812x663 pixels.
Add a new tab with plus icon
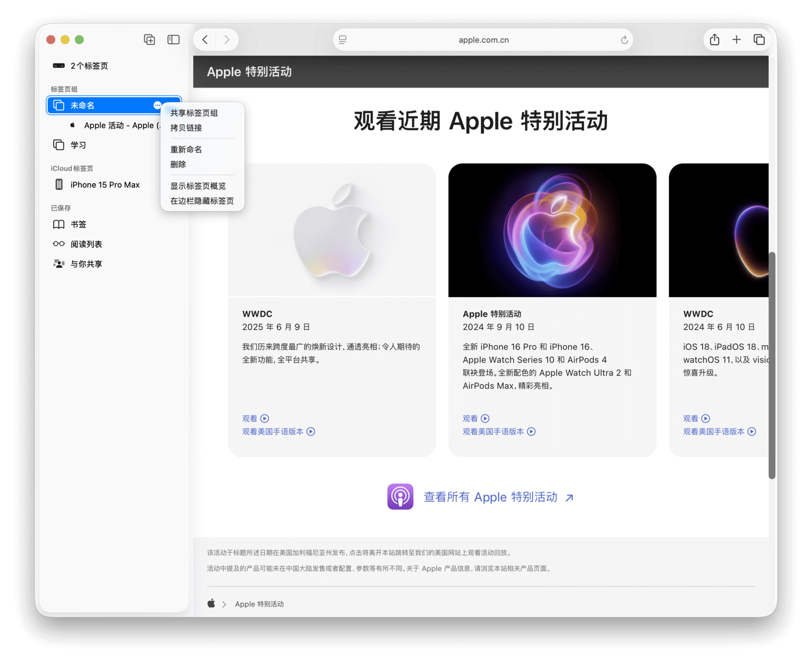click(x=736, y=40)
